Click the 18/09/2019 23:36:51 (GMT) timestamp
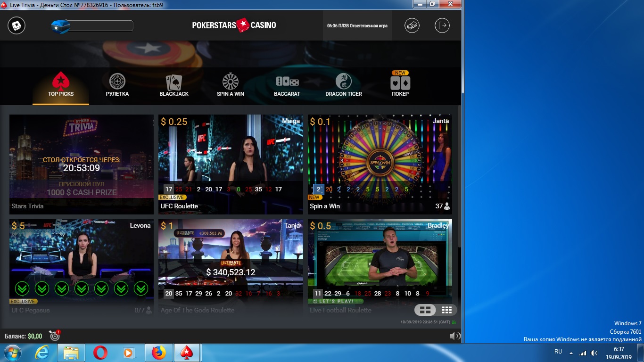This screenshot has width=644, height=362. coord(425,322)
